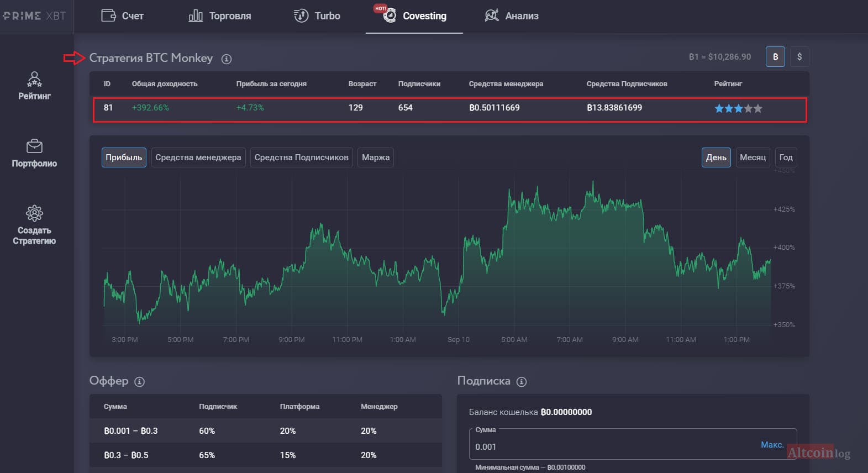This screenshot has width=868, height=473.
Task: Show the Средства менеджера chart
Action: 198,157
